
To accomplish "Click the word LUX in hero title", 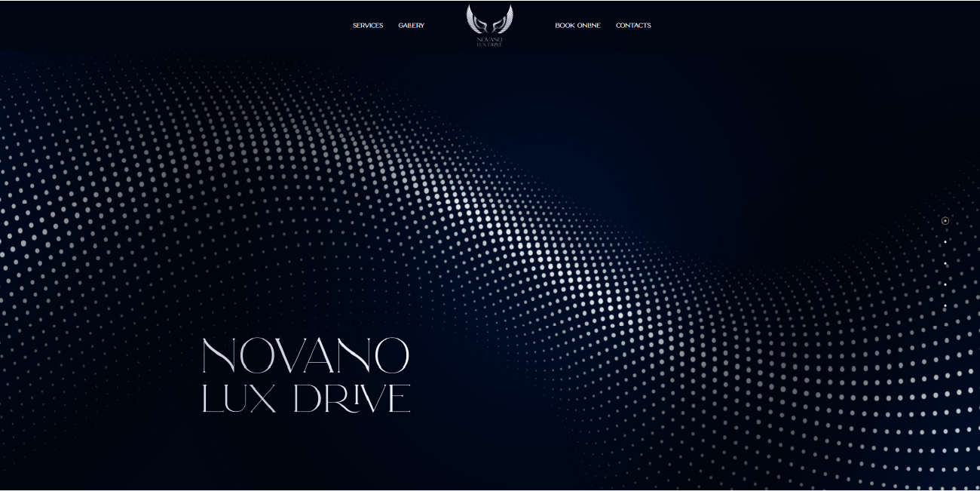I will tap(239, 398).
